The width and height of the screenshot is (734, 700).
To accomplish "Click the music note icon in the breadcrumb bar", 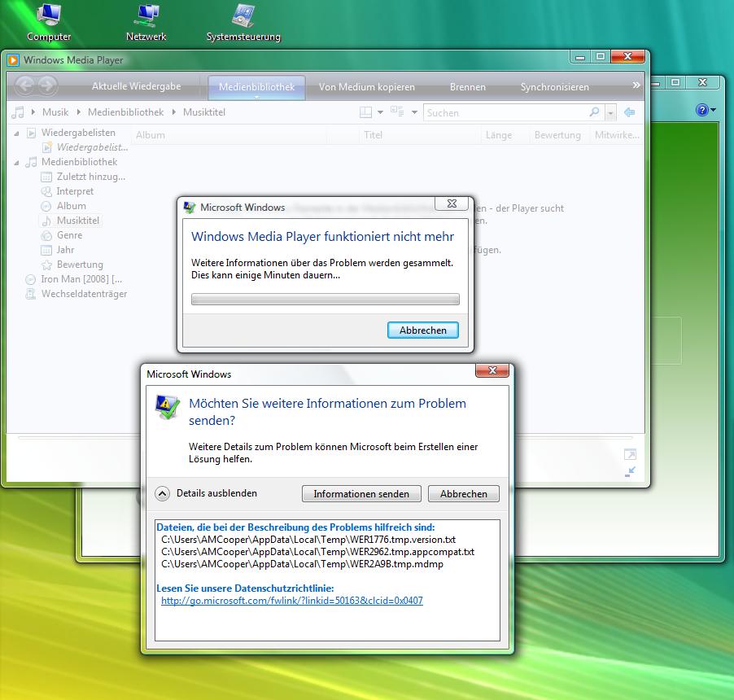I will point(18,112).
